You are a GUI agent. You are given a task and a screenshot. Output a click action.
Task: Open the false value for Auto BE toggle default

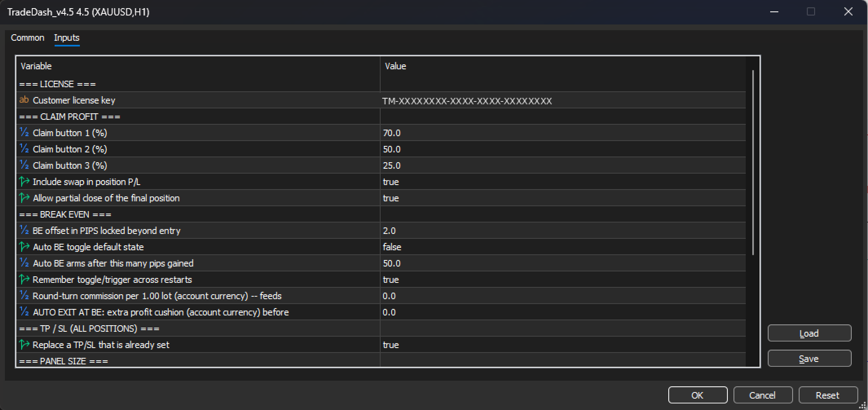coord(563,247)
